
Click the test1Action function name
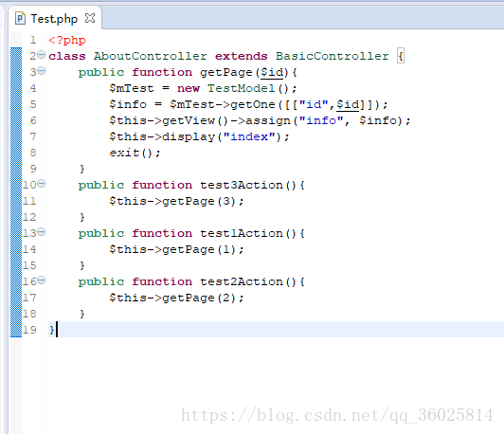[x=242, y=233]
